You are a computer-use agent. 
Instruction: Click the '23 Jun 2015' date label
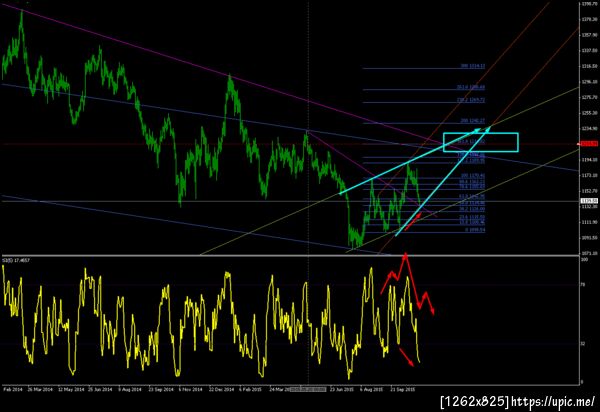click(x=341, y=389)
